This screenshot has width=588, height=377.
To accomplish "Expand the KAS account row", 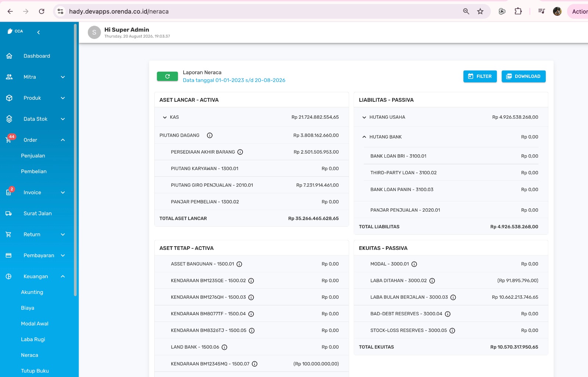I will [251, 117].
